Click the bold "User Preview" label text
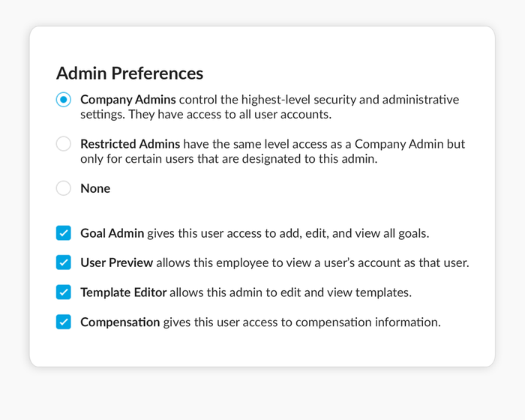 click(x=116, y=263)
